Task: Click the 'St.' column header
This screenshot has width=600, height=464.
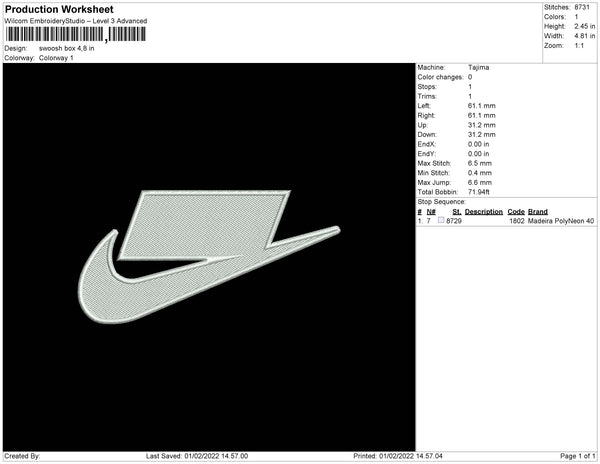Action: 457,212
